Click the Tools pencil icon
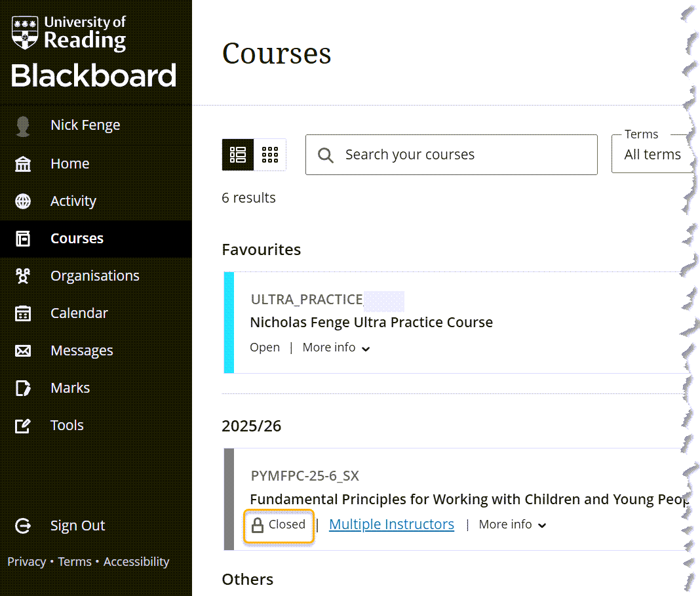Viewport: 700px width, 596px height. coord(23,426)
